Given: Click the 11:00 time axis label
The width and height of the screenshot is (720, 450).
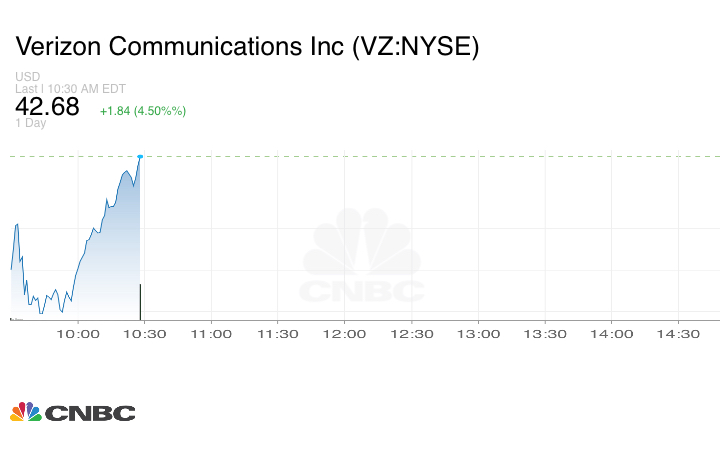Looking at the screenshot, I should 211,334.
